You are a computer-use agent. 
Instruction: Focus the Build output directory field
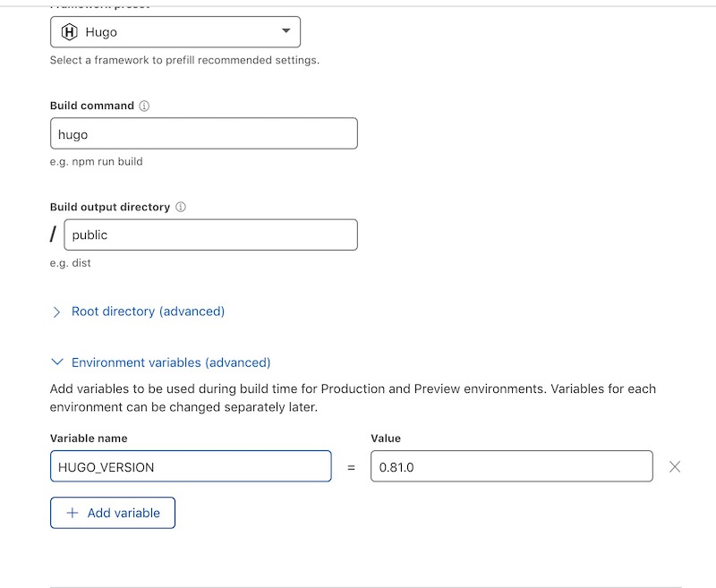tap(210, 234)
